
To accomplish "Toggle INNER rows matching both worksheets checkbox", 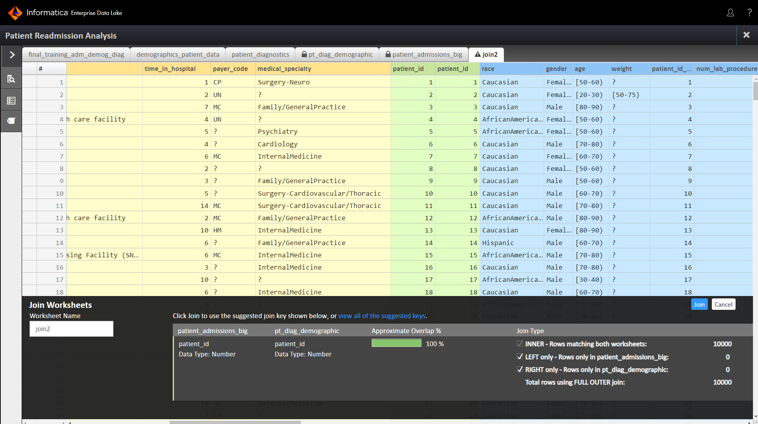I will click(x=520, y=344).
